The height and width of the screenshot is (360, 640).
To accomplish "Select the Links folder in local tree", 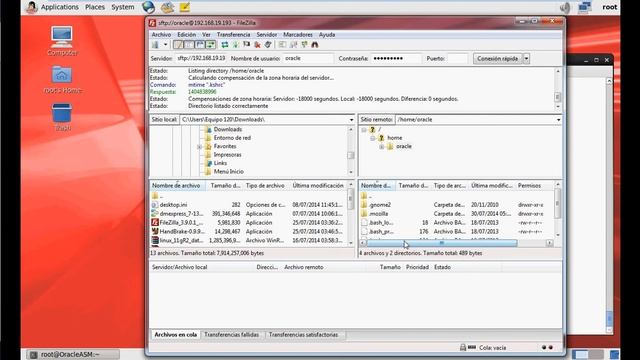I will [x=220, y=163].
